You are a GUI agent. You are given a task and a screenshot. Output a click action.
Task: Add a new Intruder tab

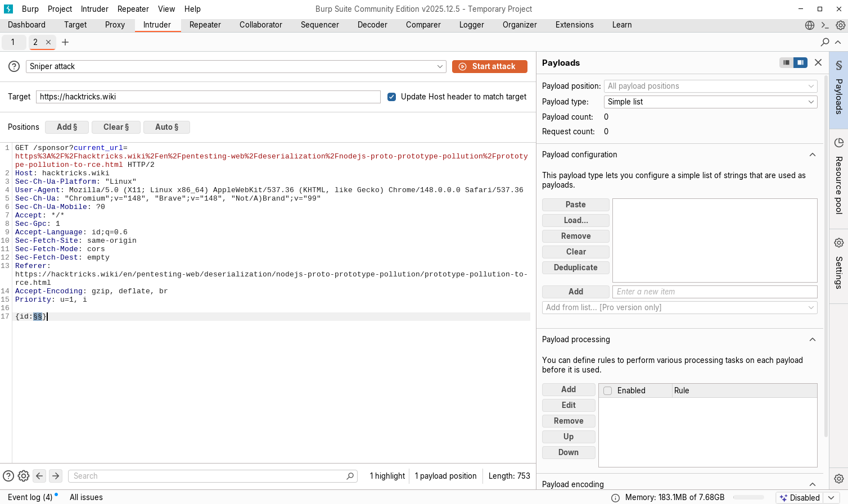(65, 42)
